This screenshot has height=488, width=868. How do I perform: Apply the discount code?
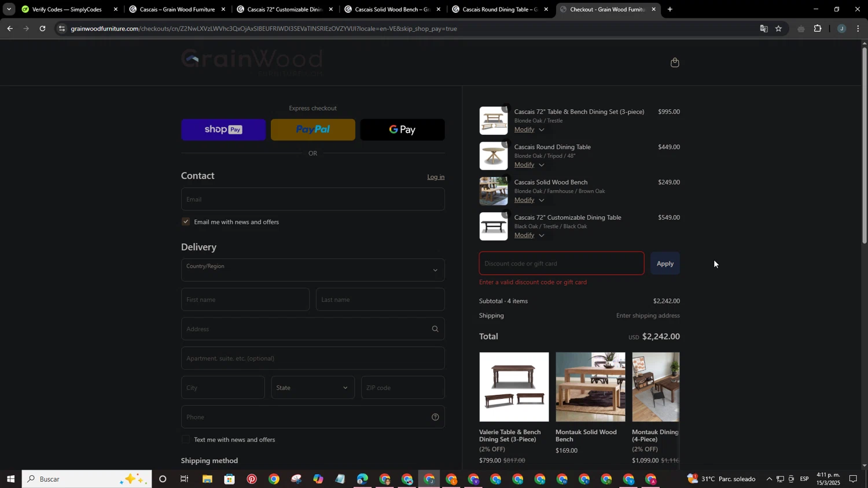coord(665,264)
